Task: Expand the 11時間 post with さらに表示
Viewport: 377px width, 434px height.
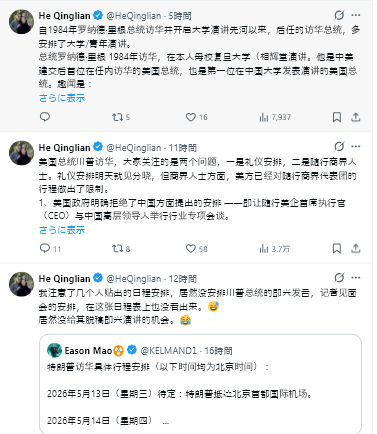Action: pyautogui.click(x=62, y=230)
